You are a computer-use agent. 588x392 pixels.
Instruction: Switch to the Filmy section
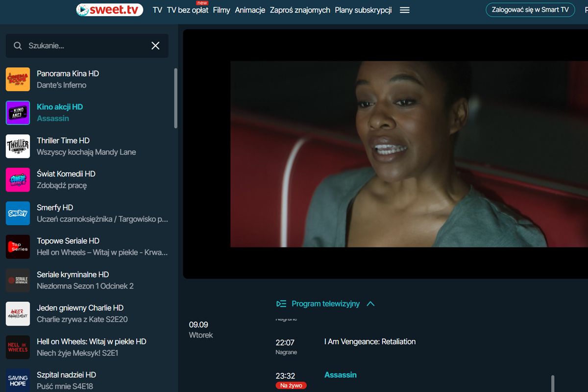(x=221, y=10)
